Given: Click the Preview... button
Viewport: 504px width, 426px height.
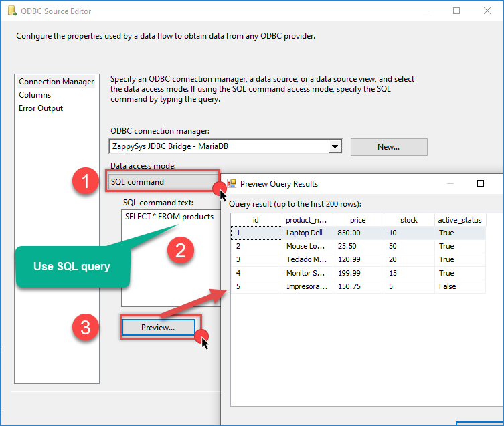Looking at the screenshot, I should (x=158, y=328).
